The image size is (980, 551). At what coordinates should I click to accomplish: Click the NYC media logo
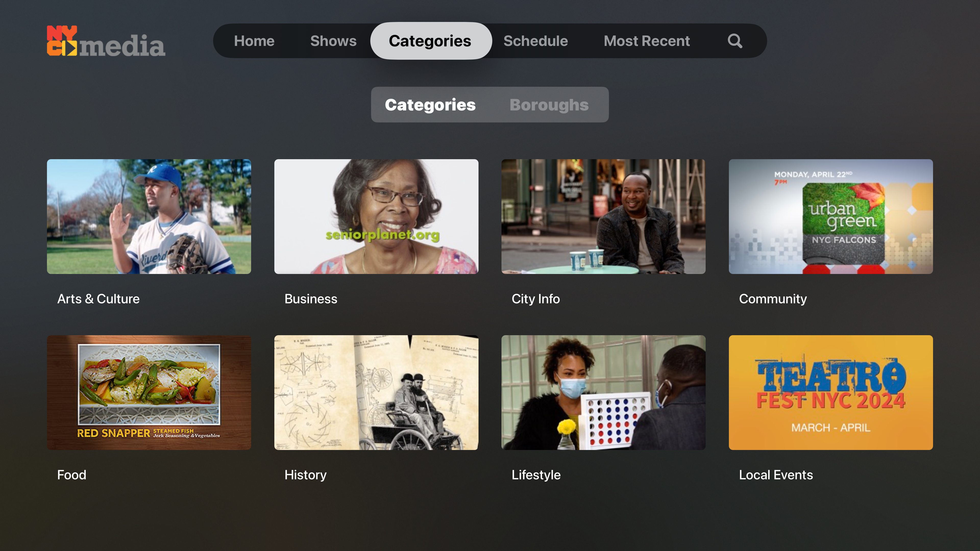(x=106, y=41)
